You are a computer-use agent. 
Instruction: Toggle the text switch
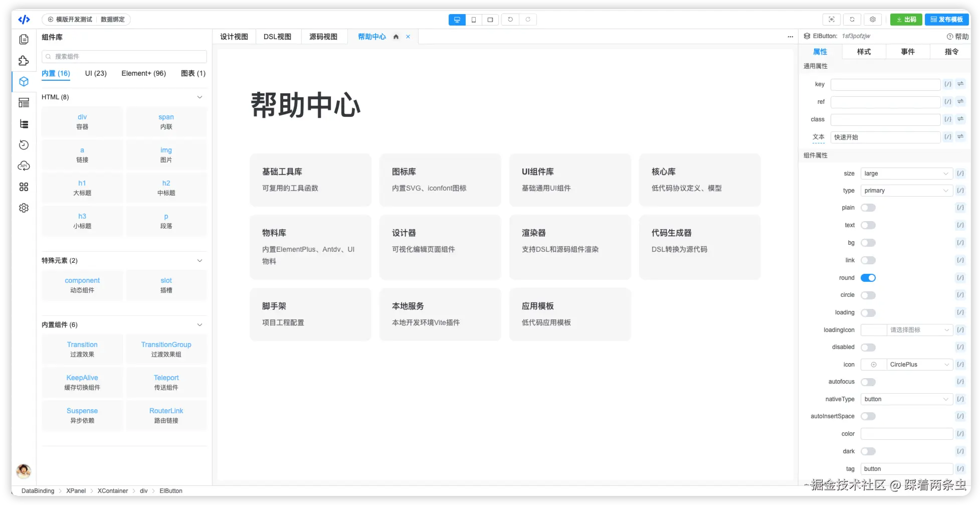(x=868, y=225)
